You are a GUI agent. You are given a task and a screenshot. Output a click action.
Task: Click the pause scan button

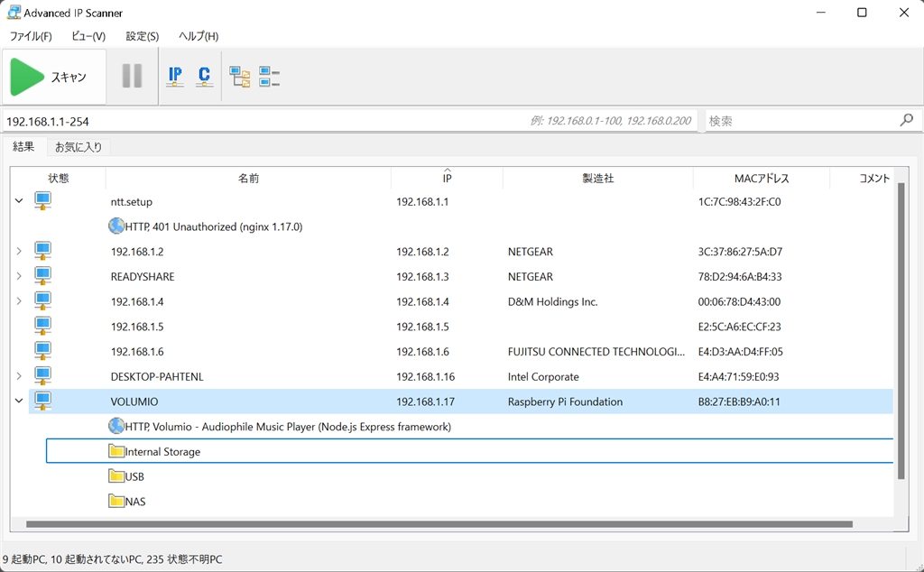tap(132, 77)
